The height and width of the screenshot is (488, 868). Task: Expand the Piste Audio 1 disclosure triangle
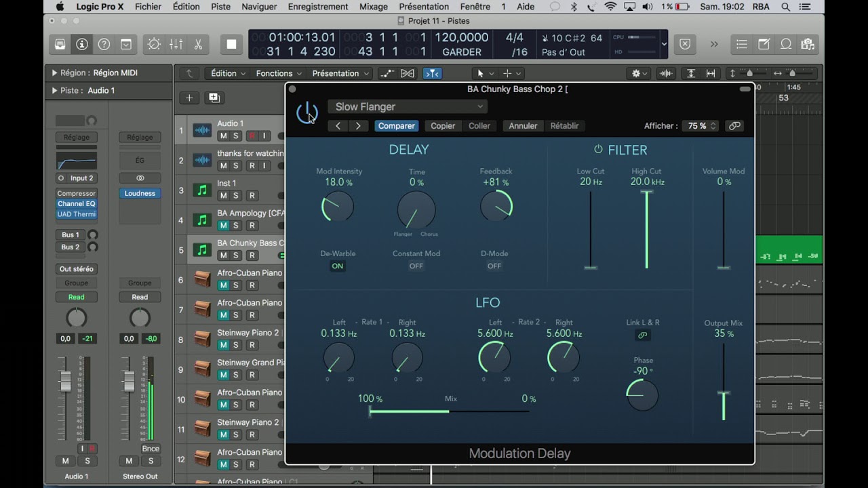(x=55, y=90)
